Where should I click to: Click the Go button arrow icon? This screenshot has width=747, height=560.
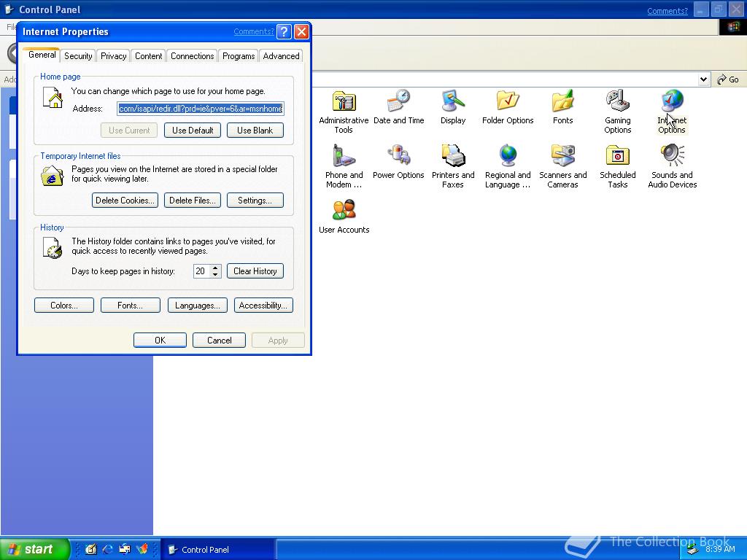point(722,79)
